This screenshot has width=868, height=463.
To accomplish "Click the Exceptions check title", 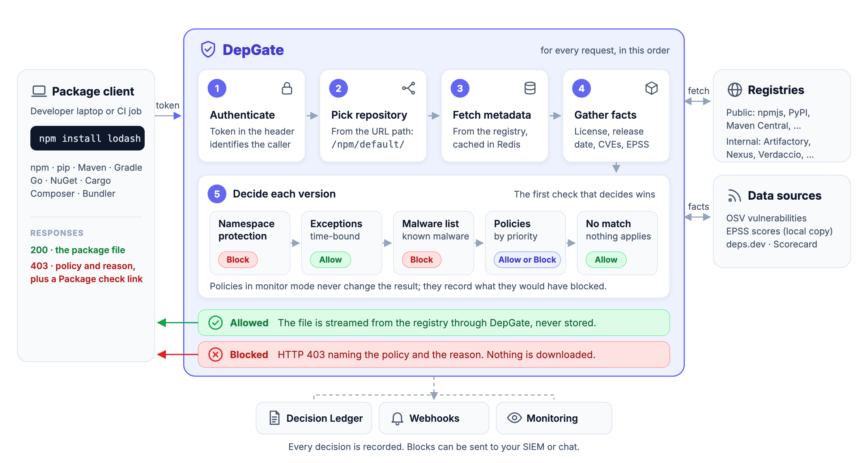I will tap(336, 224).
